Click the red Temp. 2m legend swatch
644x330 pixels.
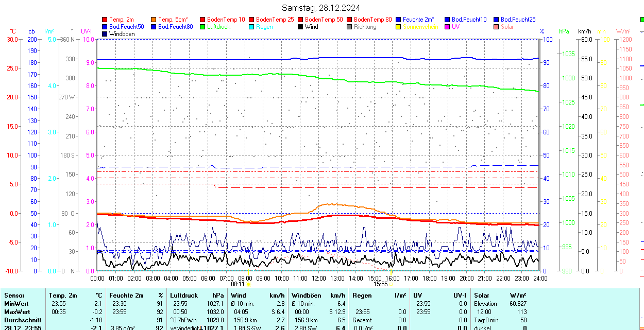pyautogui.click(x=105, y=20)
